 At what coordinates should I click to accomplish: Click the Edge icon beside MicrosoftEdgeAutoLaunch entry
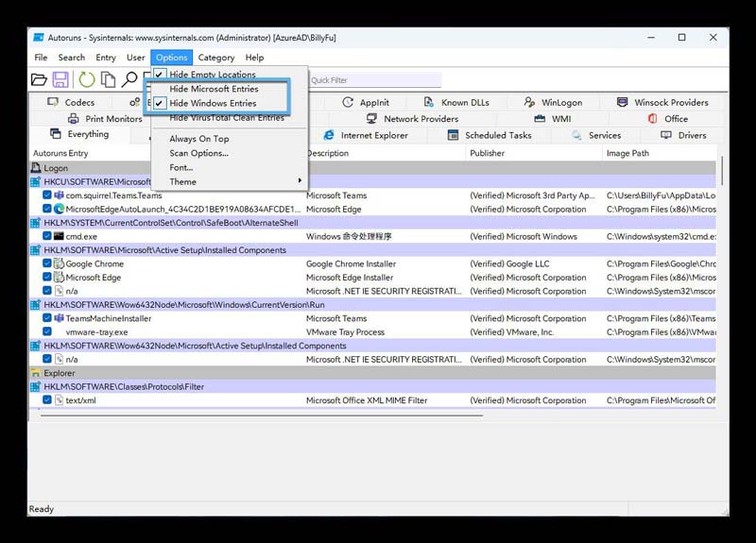pyautogui.click(x=59, y=209)
